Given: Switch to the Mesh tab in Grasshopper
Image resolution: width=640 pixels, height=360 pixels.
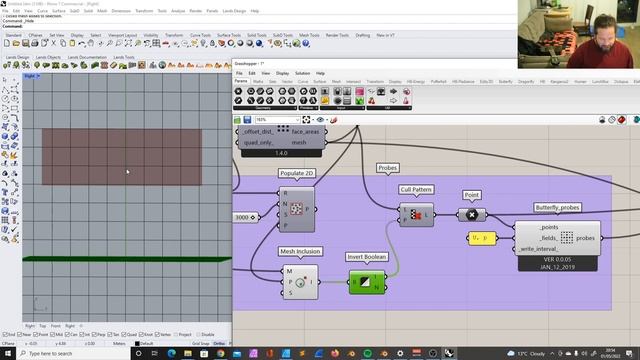Looking at the screenshot, I should coord(336,82).
